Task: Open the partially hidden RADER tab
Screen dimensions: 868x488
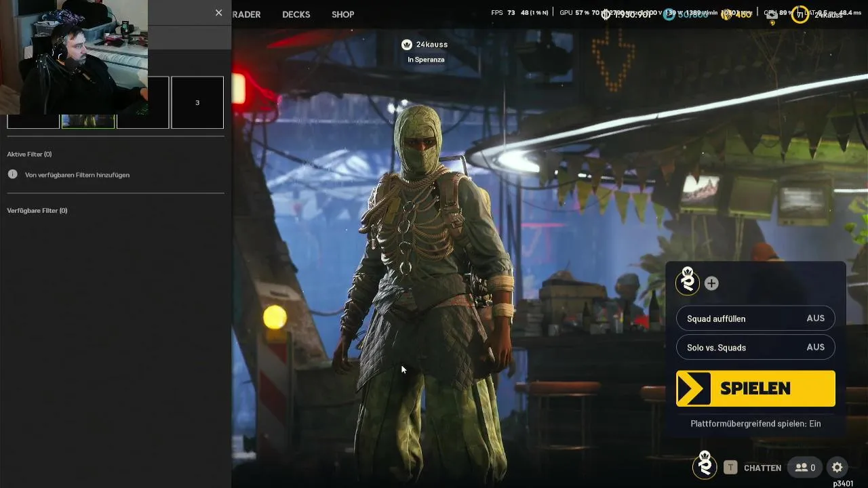Action: coord(246,14)
